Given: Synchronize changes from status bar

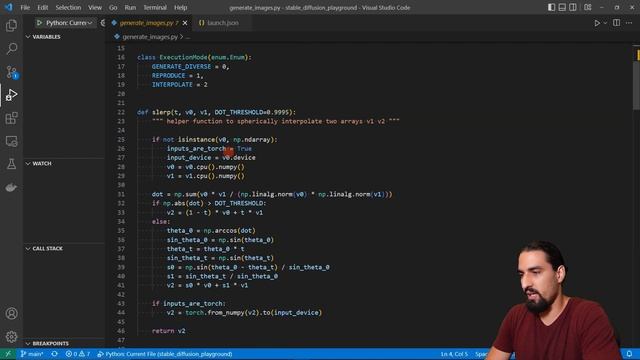Looking at the screenshot, I should click(54, 354).
